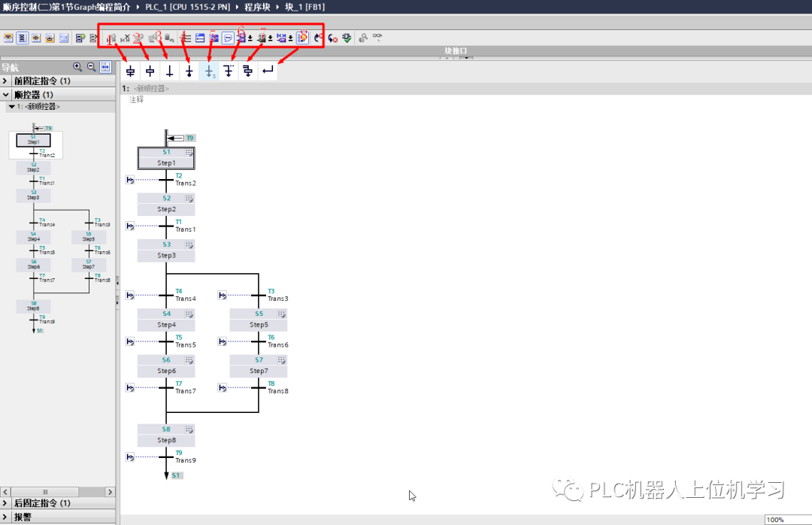Toggle the comment display speech-bubble icon
The width and height of the screenshot is (812, 525).
(227, 37)
